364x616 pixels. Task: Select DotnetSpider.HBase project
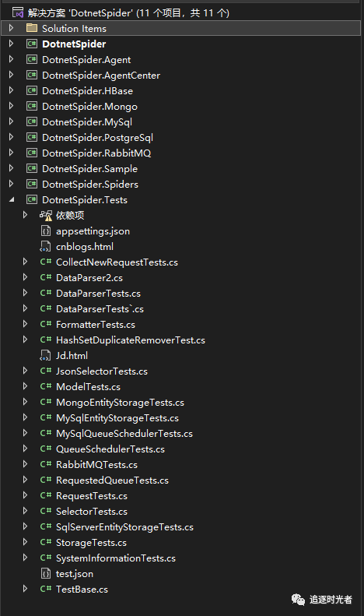click(87, 91)
